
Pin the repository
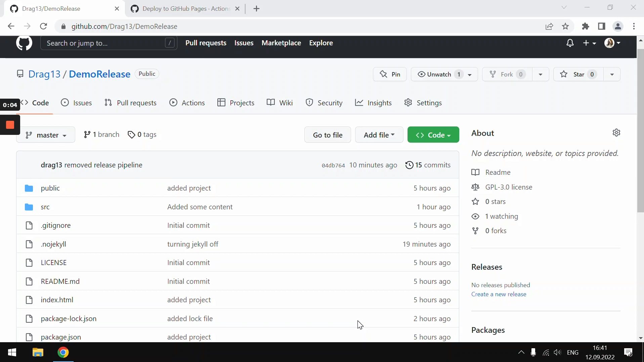pos(390,74)
